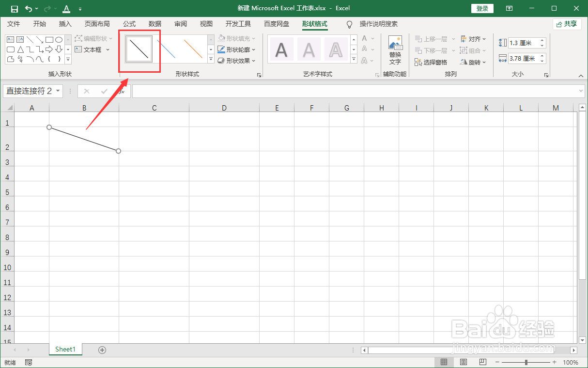
Task: Switch to Page Break Preview
Action: click(483, 362)
